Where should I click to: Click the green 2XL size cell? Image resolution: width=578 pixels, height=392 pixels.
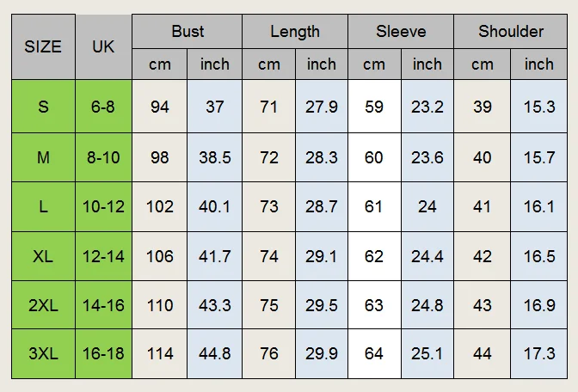coord(44,305)
